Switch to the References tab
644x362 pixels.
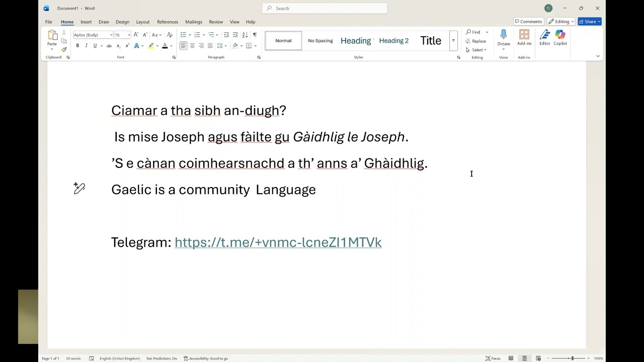pos(168,22)
